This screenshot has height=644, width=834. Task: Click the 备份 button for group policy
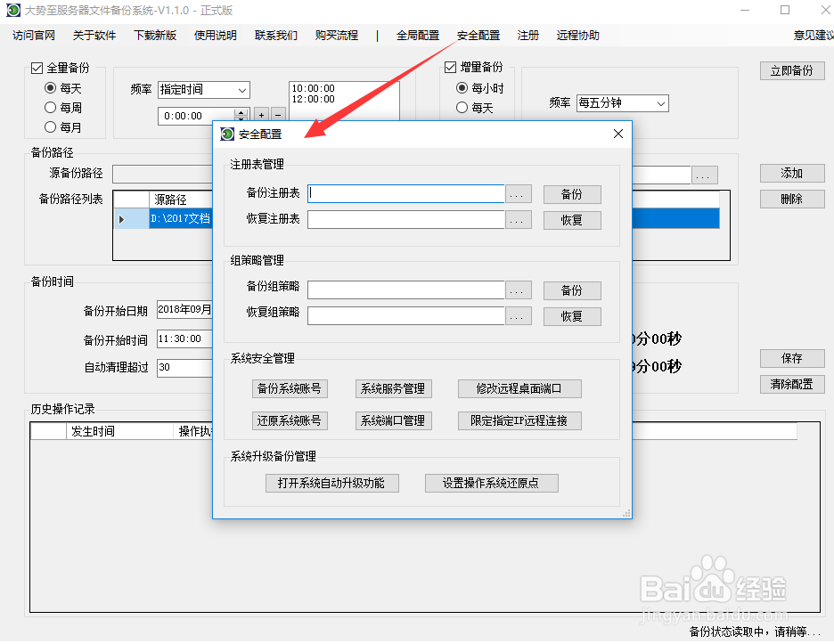click(572, 290)
